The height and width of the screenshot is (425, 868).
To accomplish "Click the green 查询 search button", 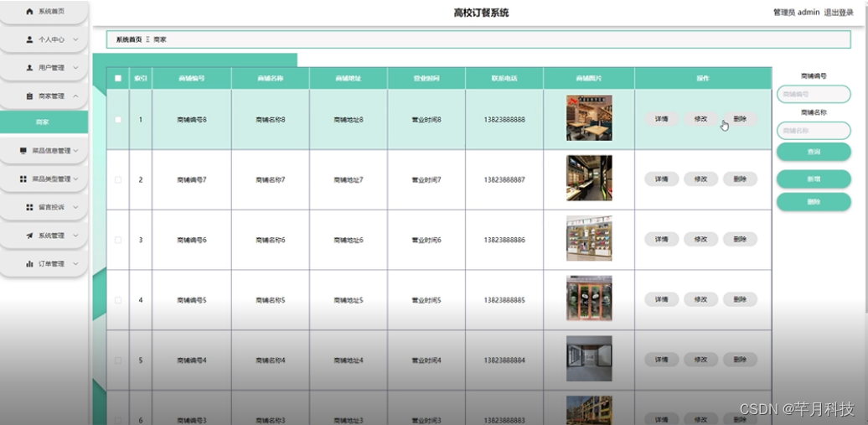I will (814, 151).
